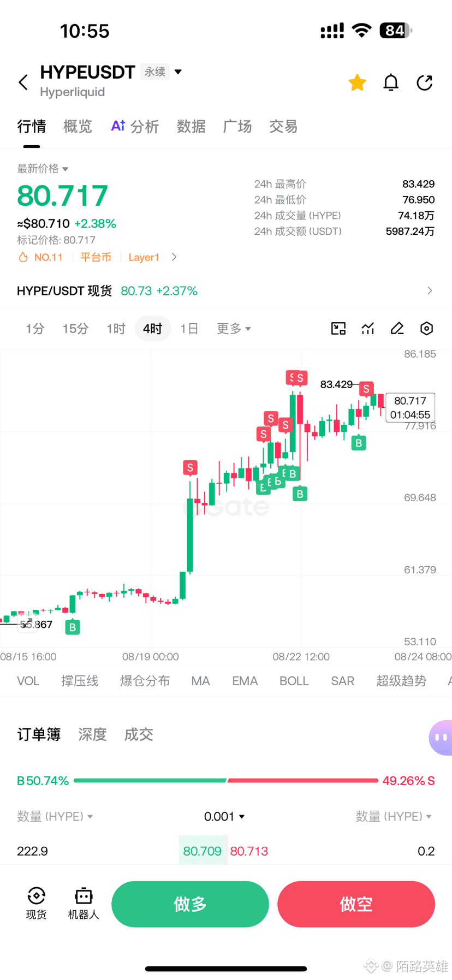
Task: Tap the share icon
Action: pyautogui.click(x=425, y=82)
